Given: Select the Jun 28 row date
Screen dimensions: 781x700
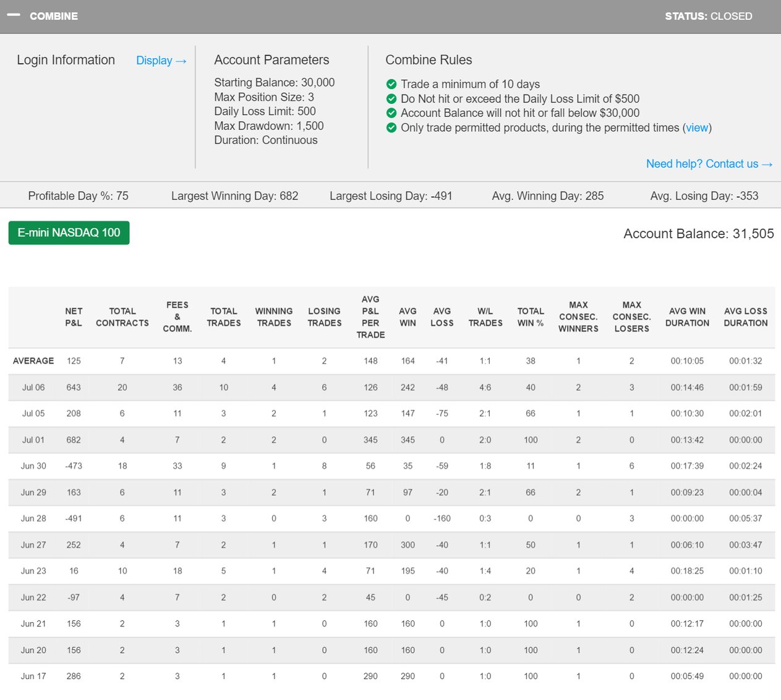Looking at the screenshot, I should (x=33, y=519).
